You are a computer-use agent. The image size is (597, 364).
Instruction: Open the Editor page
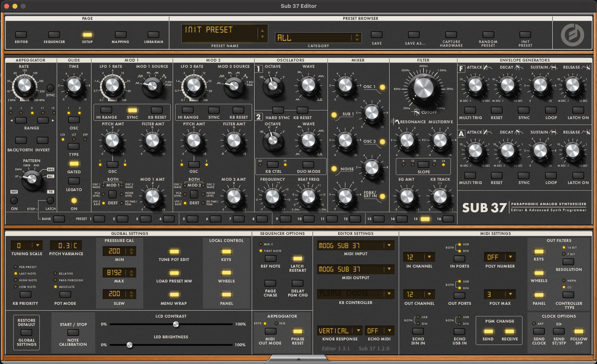coord(21,35)
